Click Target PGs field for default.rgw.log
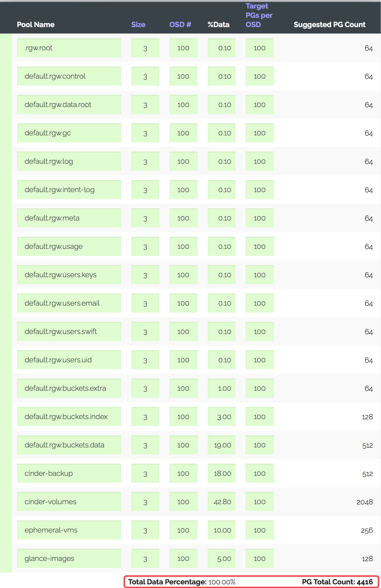Viewport: 381px width, 588px height. [259, 161]
